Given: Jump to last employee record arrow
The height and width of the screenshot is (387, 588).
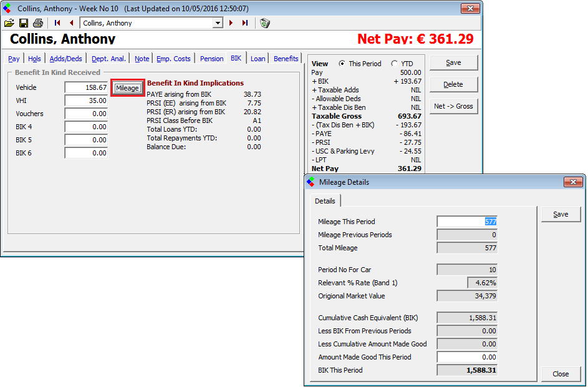Looking at the screenshot, I should click(x=244, y=23).
